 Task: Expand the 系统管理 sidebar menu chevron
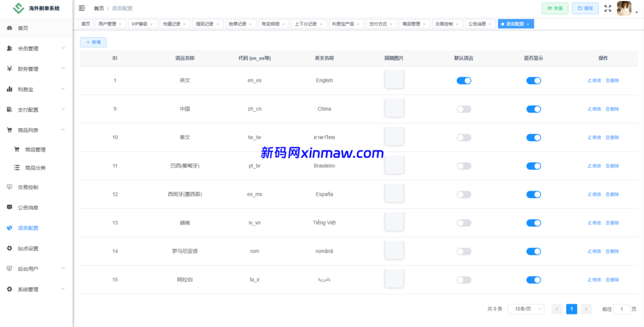[x=64, y=289]
